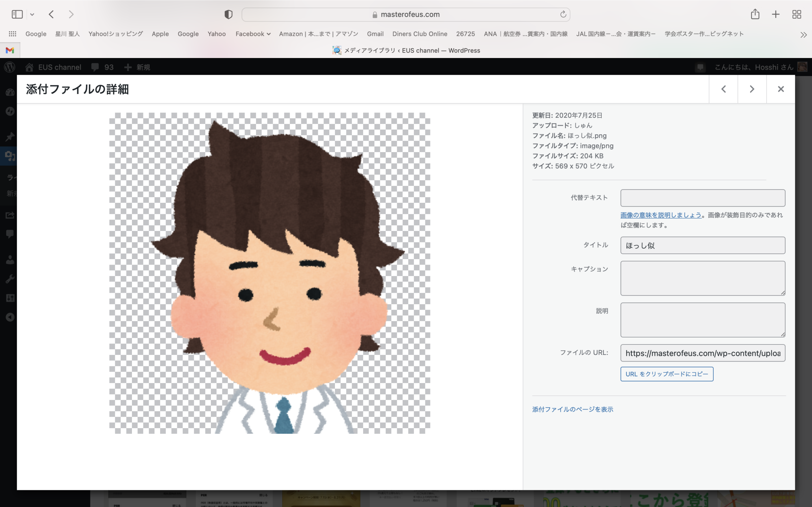Expand the Facebook bookmarks folder
This screenshot has width=812, height=507.
tap(253, 34)
